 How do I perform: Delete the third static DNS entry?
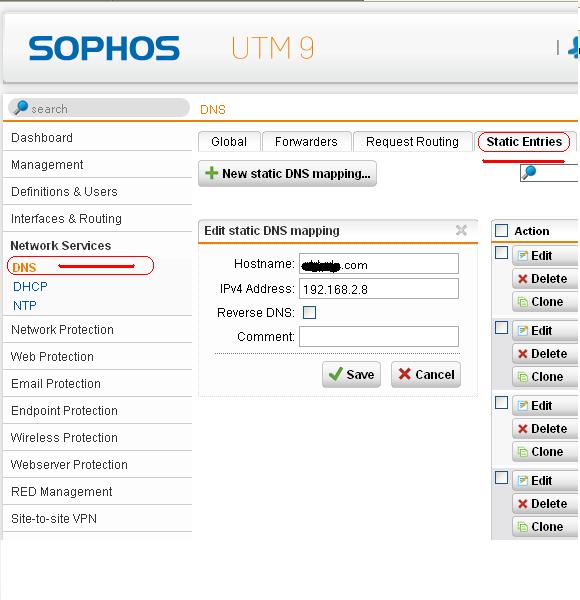[545, 429]
